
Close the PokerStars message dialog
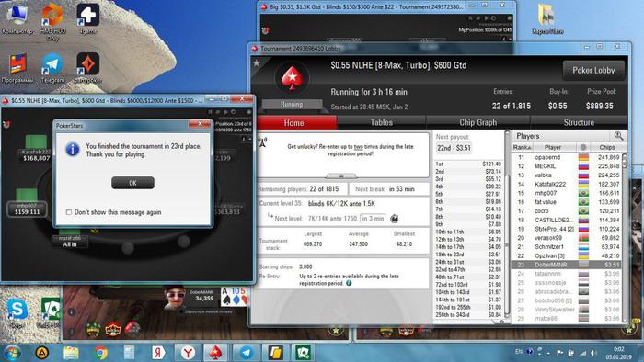point(200,124)
